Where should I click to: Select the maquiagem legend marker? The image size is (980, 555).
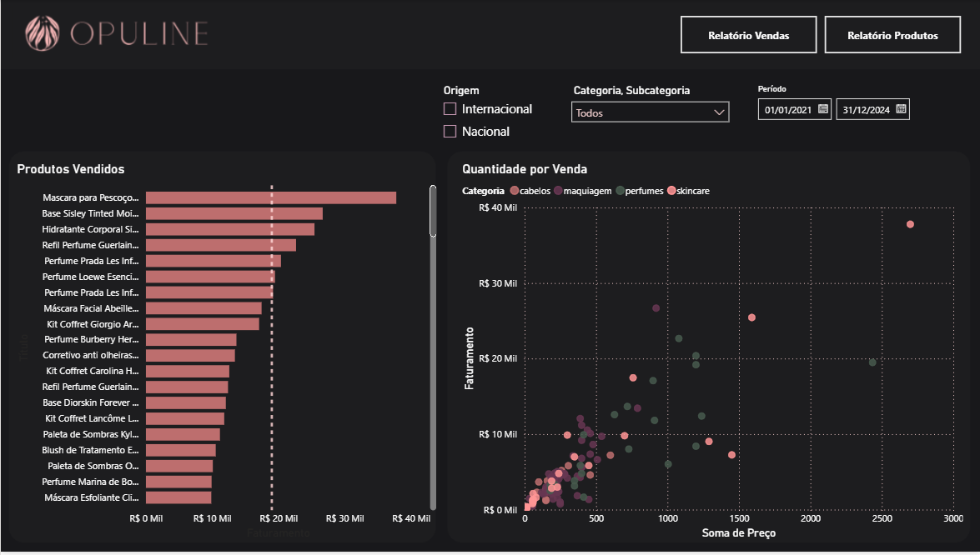tap(558, 191)
